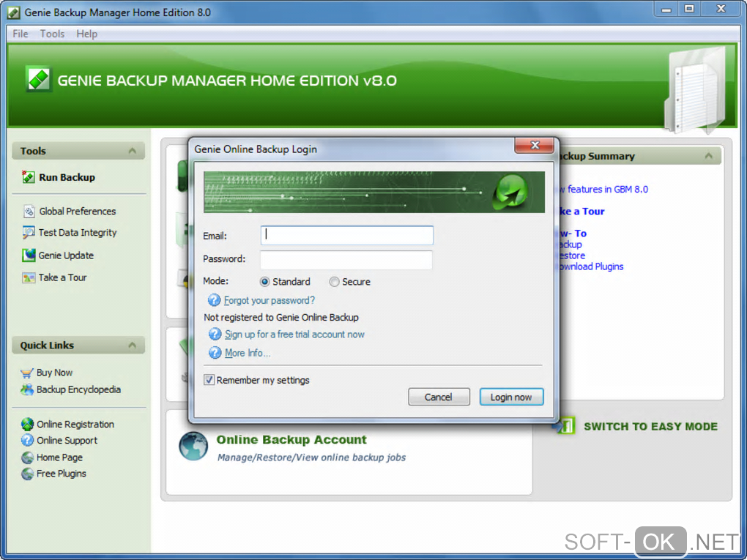Click the Backup Encyclopedia icon
Viewport: 747px width, 560px height.
coord(27,389)
